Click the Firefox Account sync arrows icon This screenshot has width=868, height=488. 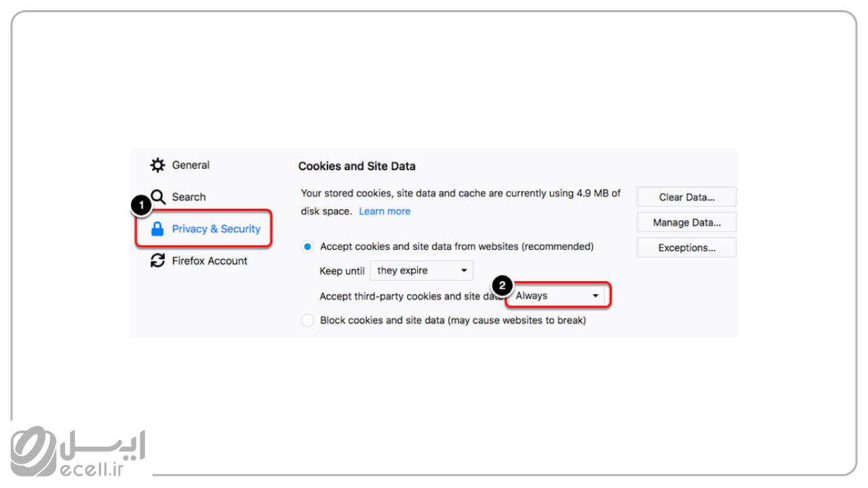click(x=157, y=261)
